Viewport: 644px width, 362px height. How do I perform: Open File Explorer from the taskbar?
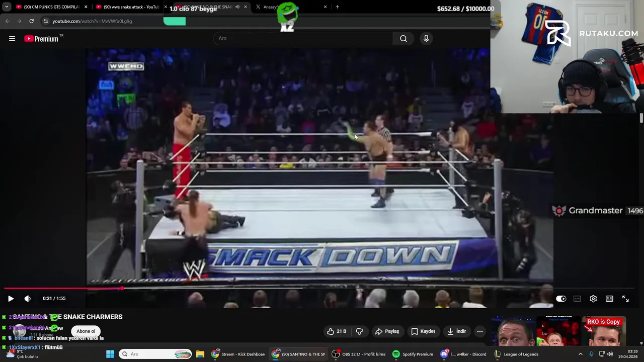[x=200, y=354]
